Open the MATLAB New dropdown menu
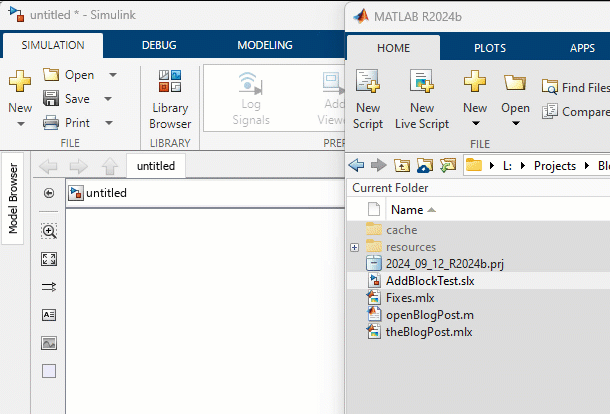 475,124
